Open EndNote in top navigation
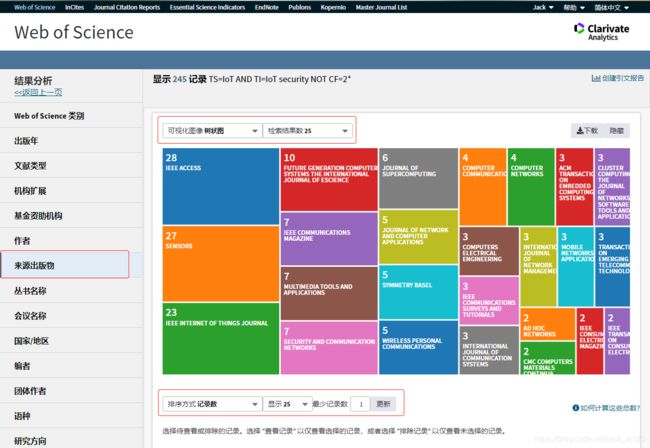Viewport: 650px width, 448px height. click(x=267, y=7)
